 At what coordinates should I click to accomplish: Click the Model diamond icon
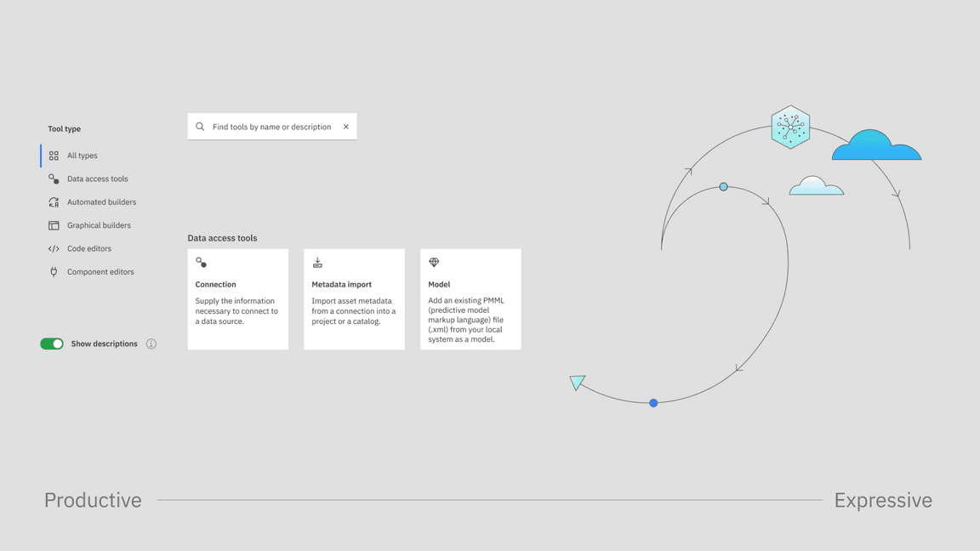434,263
